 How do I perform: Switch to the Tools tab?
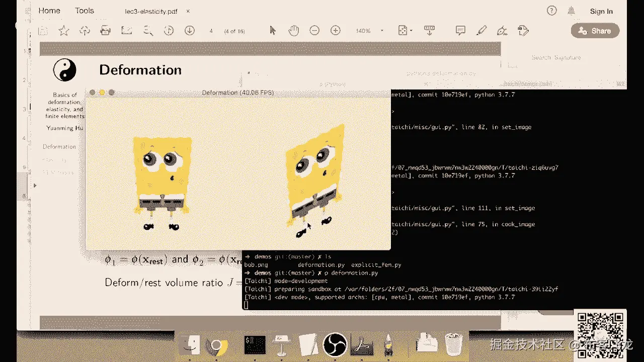click(x=85, y=11)
